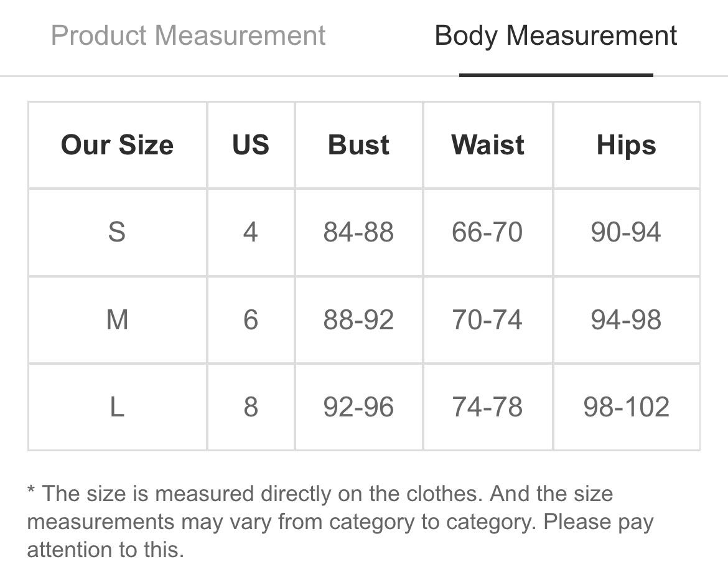Image resolution: width=728 pixels, height=582 pixels.
Task: Click the US size 6 cell
Action: [x=251, y=320]
